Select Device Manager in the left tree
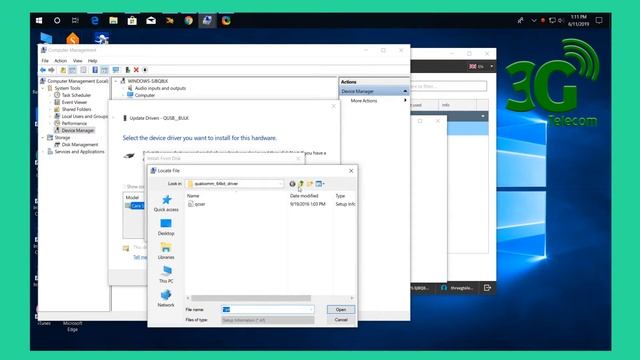 point(78,131)
